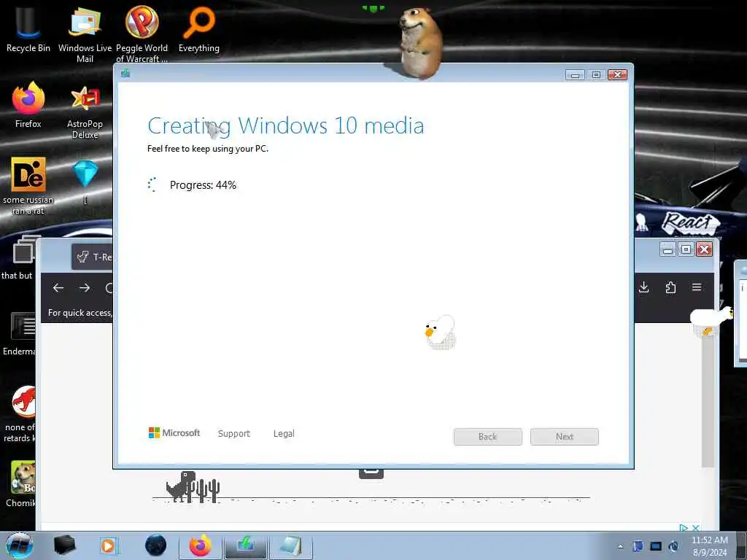Open the Everything search desktop icon

point(198,29)
